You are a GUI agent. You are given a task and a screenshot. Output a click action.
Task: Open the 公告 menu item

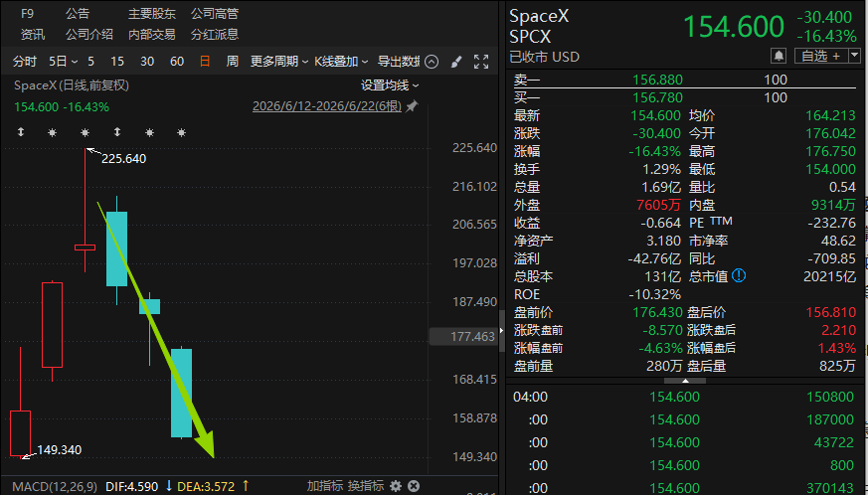(x=77, y=14)
